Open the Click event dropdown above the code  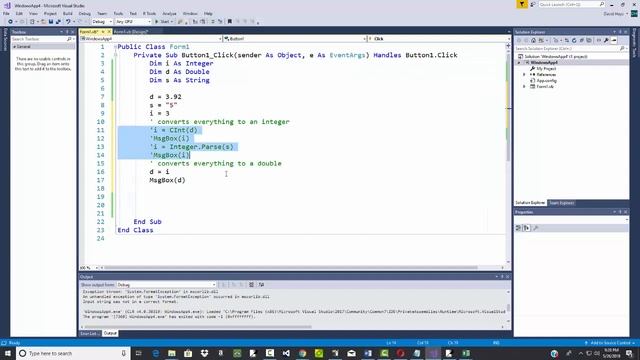(x=439, y=39)
